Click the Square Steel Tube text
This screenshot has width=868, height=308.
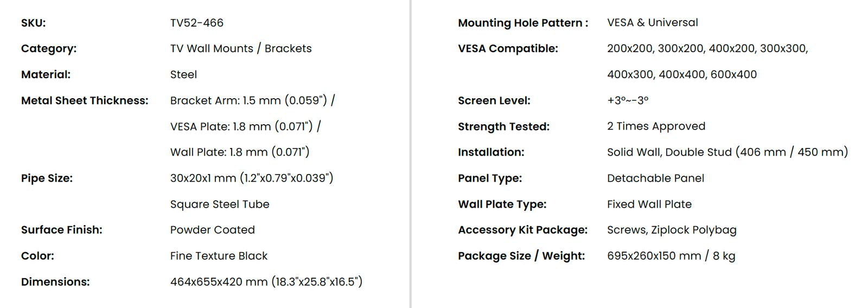[x=220, y=204]
